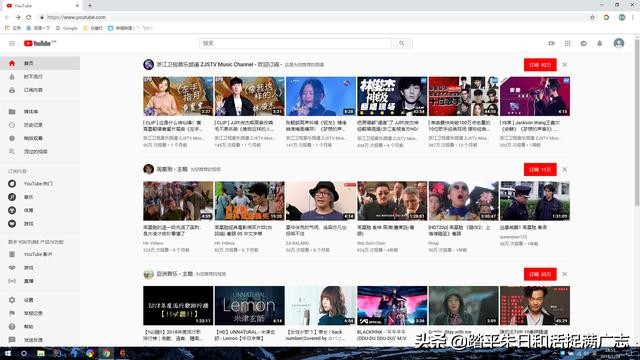Open Report history (举报记录) flag icon

click(x=12, y=313)
